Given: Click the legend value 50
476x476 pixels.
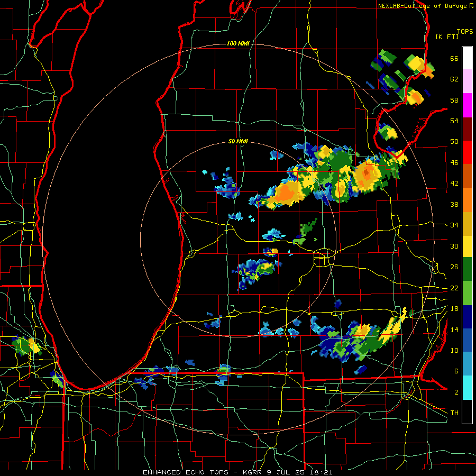Looking at the screenshot, I should click(454, 142).
